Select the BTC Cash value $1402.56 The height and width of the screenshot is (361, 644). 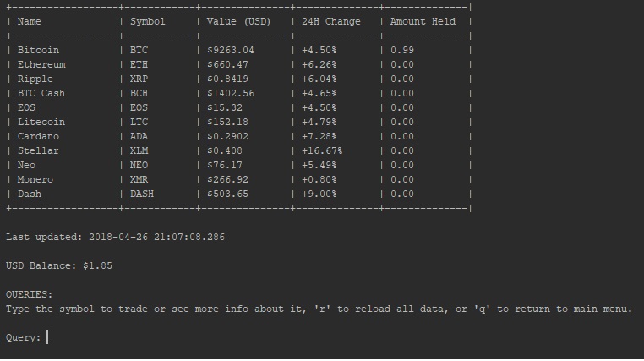(x=230, y=93)
